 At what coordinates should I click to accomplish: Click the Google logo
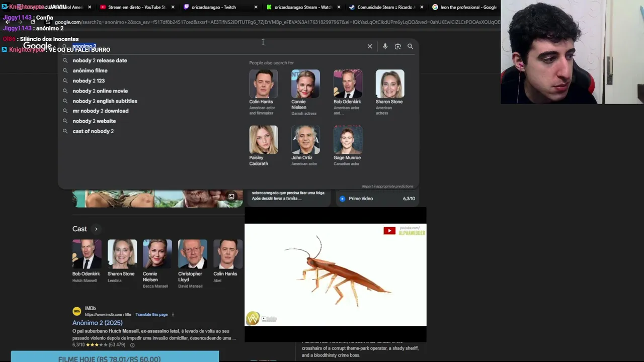[x=38, y=46]
